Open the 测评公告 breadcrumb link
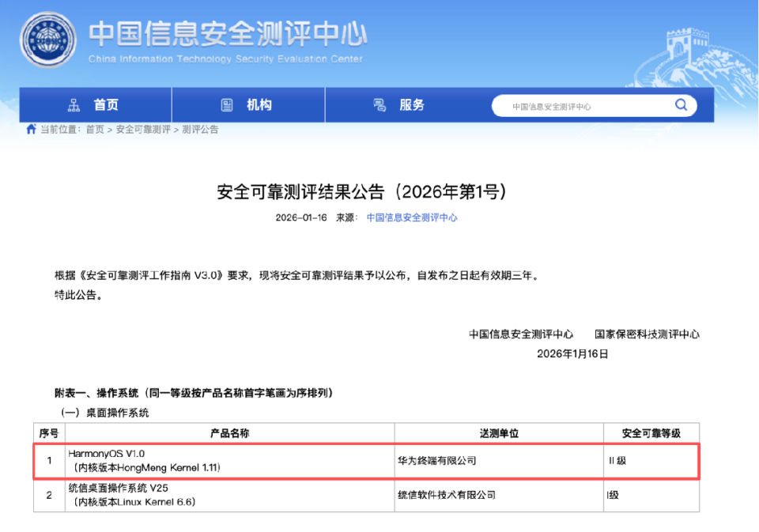This screenshot has width=759, height=532. point(200,129)
